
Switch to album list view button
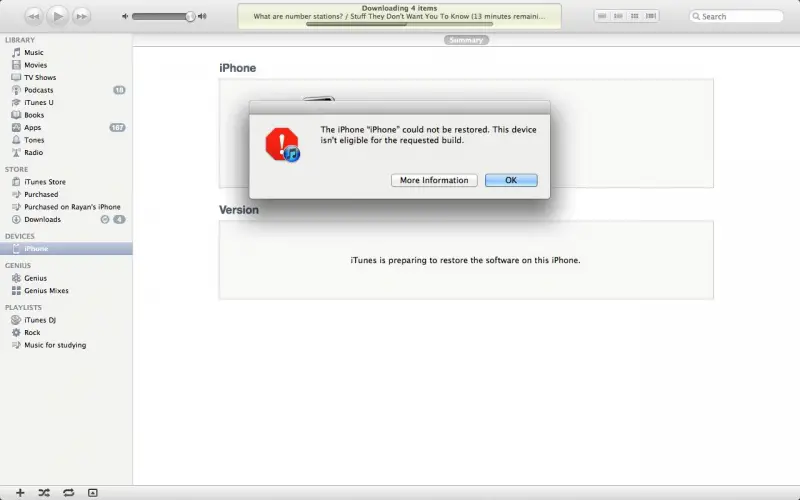(x=618, y=16)
